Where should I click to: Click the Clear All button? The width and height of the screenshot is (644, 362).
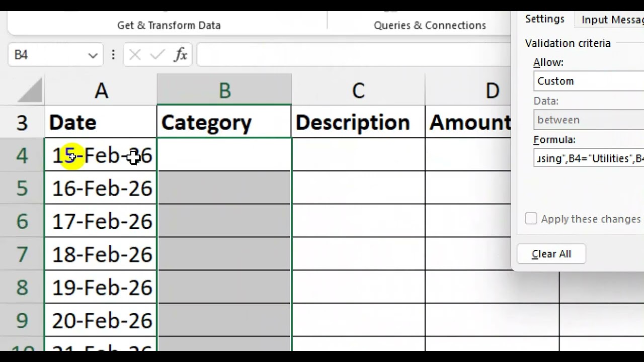(551, 254)
